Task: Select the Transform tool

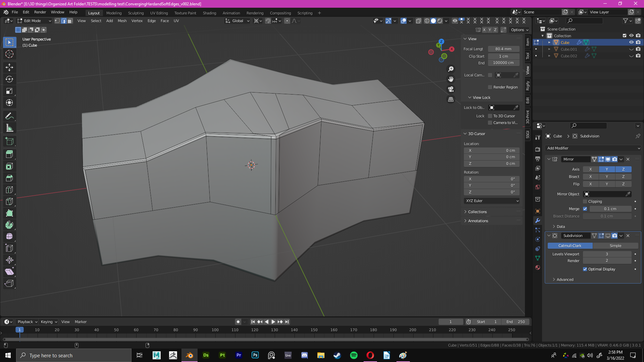Action: [x=9, y=103]
